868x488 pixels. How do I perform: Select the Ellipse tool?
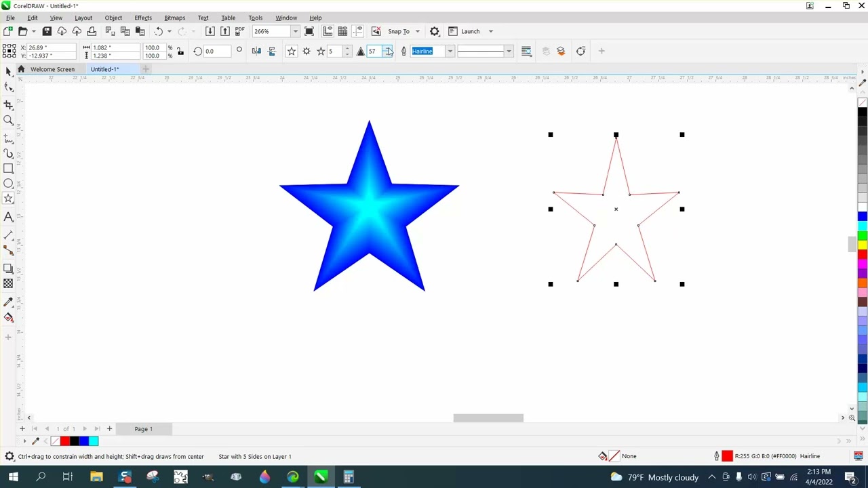8,184
